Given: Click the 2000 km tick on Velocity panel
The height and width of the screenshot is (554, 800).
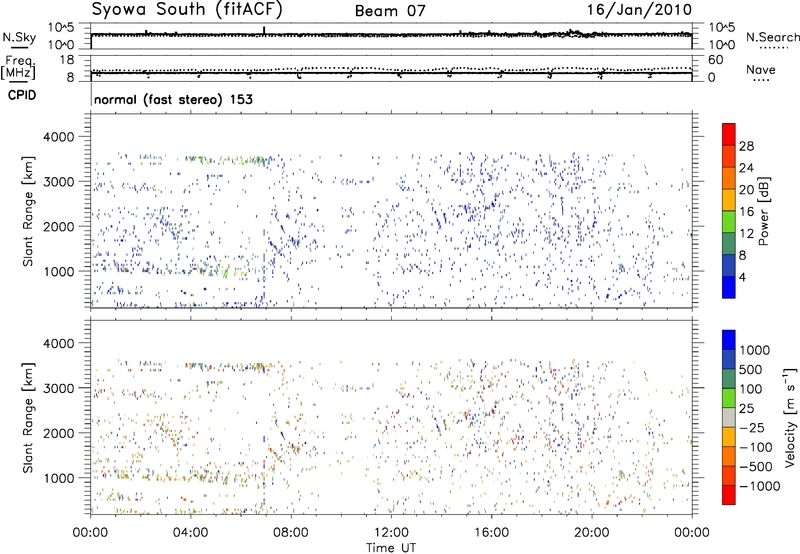Looking at the screenshot, I should (59, 433).
